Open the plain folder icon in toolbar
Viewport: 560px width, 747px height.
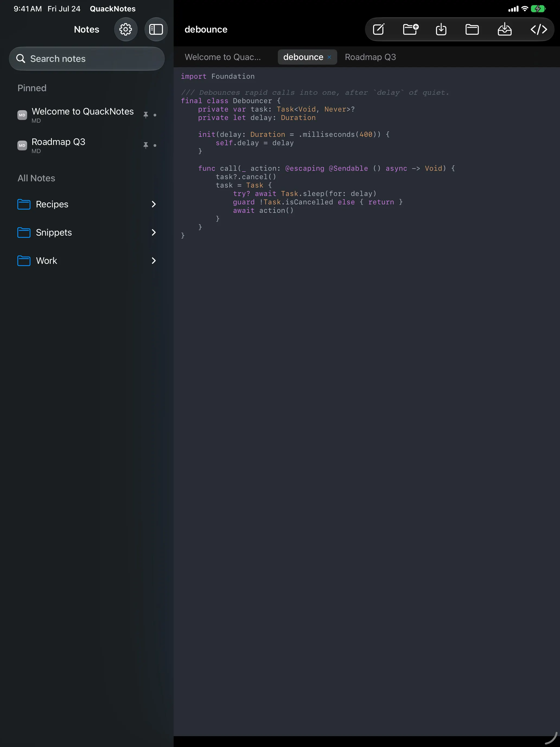click(x=472, y=29)
